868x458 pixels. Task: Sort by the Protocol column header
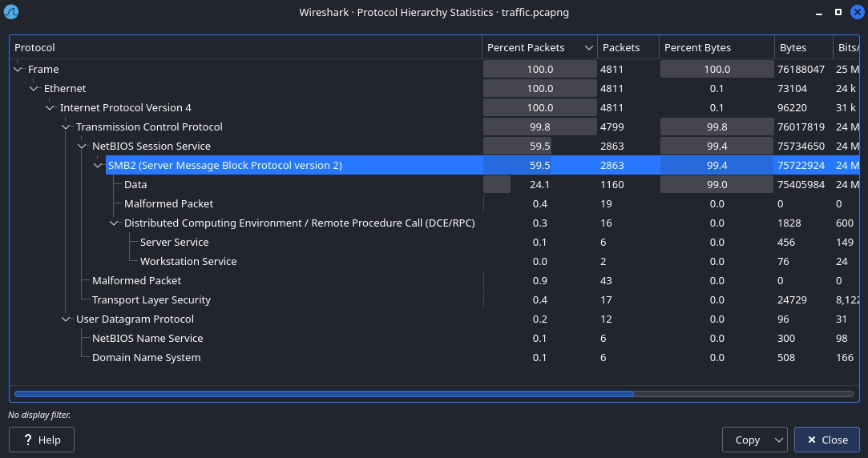(x=240, y=48)
